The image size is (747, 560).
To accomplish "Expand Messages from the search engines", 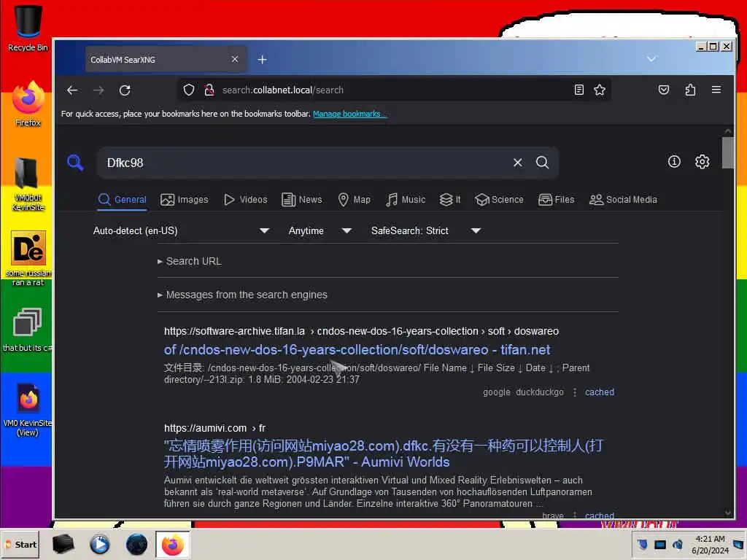I will pyautogui.click(x=242, y=295).
